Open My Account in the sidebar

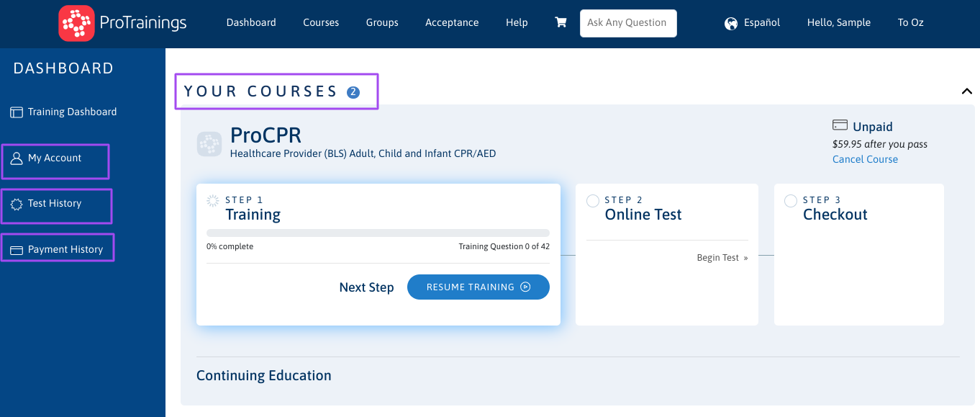click(55, 158)
